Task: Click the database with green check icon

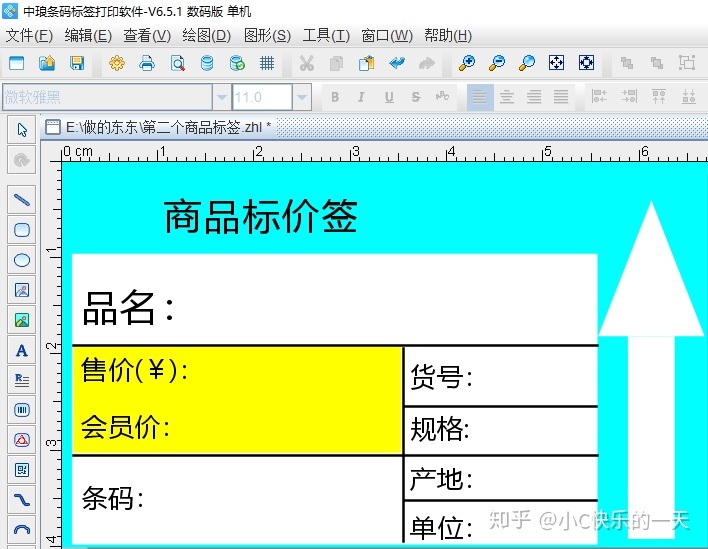Action: (237, 63)
